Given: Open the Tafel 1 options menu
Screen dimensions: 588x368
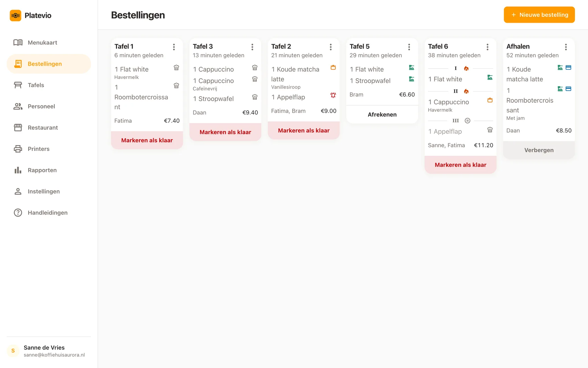Looking at the screenshot, I should point(174,47).
